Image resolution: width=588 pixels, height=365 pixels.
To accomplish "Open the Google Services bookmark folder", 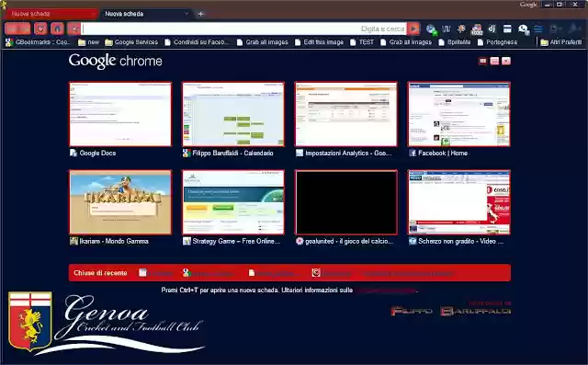I will click(131, 42).
